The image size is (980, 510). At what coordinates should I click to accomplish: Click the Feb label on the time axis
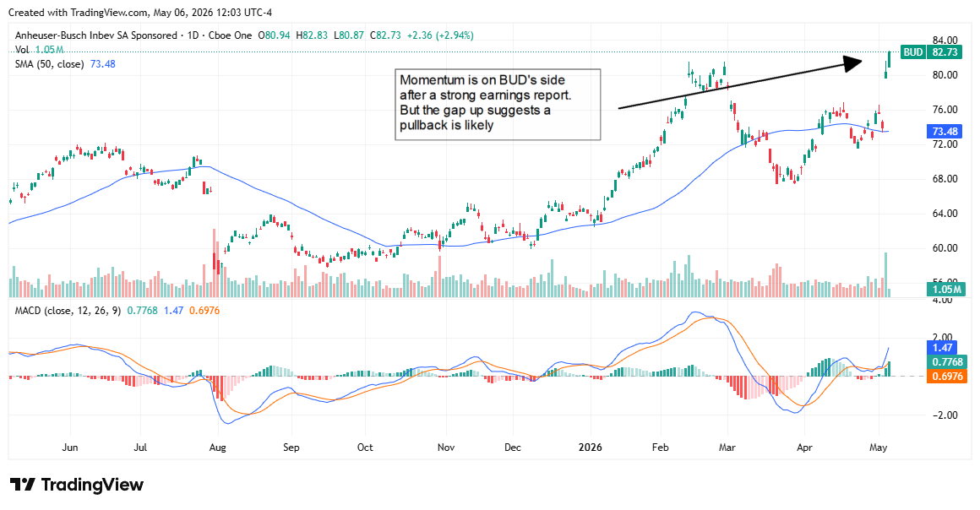(x=660, y=448)
